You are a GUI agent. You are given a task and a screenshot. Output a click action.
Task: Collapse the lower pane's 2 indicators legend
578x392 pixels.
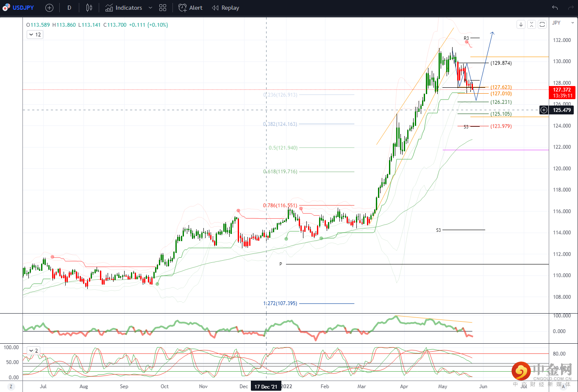(x=33, y=350)
